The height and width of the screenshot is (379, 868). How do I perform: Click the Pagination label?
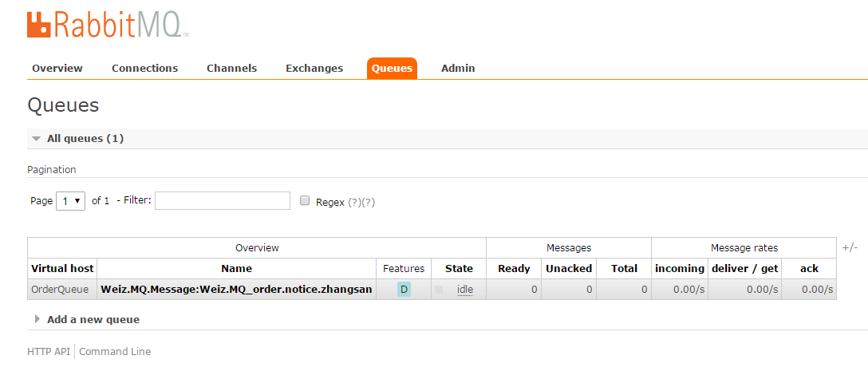tap(52, 169)
